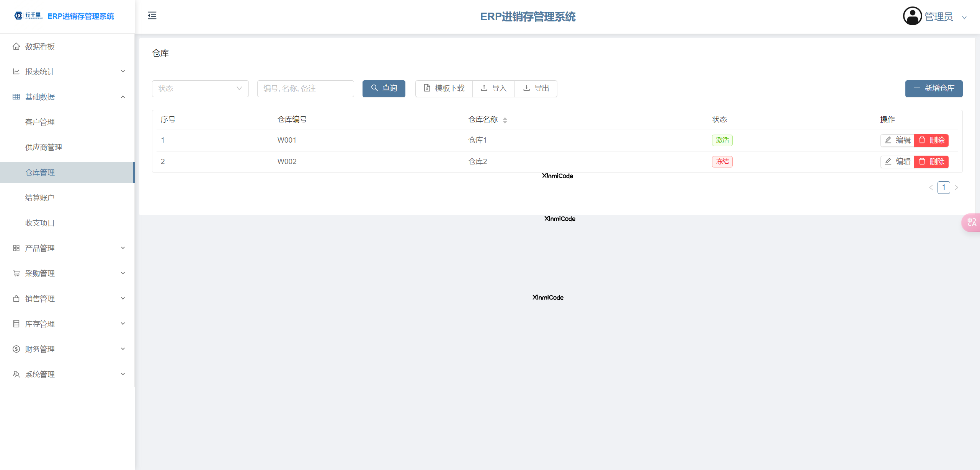Sort by 仓库名称 column arrows
Screen dimensions: 980x470
[505, 120]
